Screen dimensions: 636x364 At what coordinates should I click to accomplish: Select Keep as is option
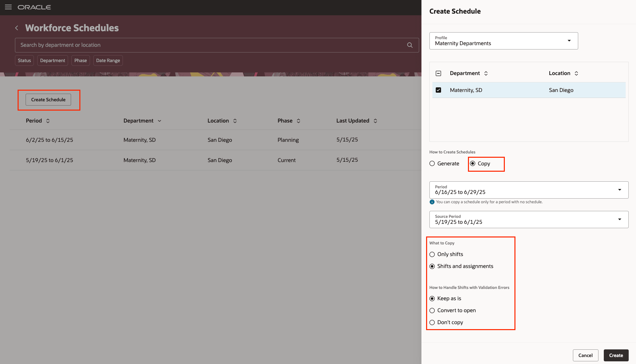tap(432, 299)
